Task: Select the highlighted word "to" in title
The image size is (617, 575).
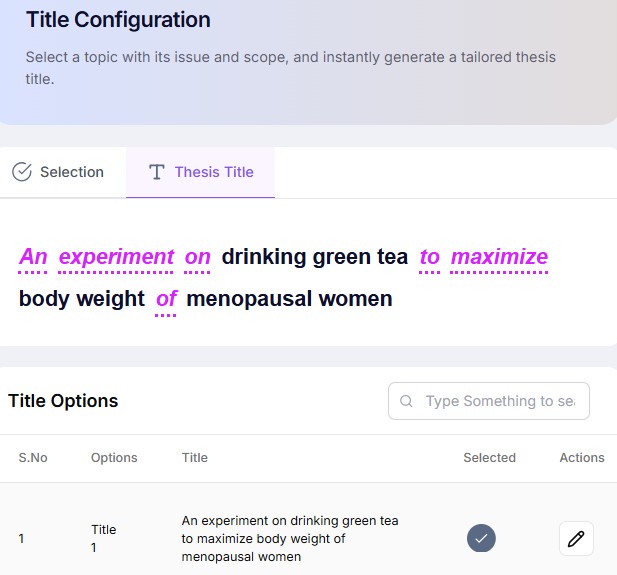Action: coord(430,257)
